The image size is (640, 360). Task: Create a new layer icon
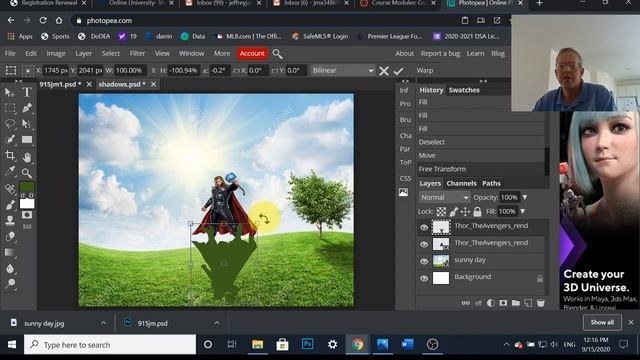(528, 303)
